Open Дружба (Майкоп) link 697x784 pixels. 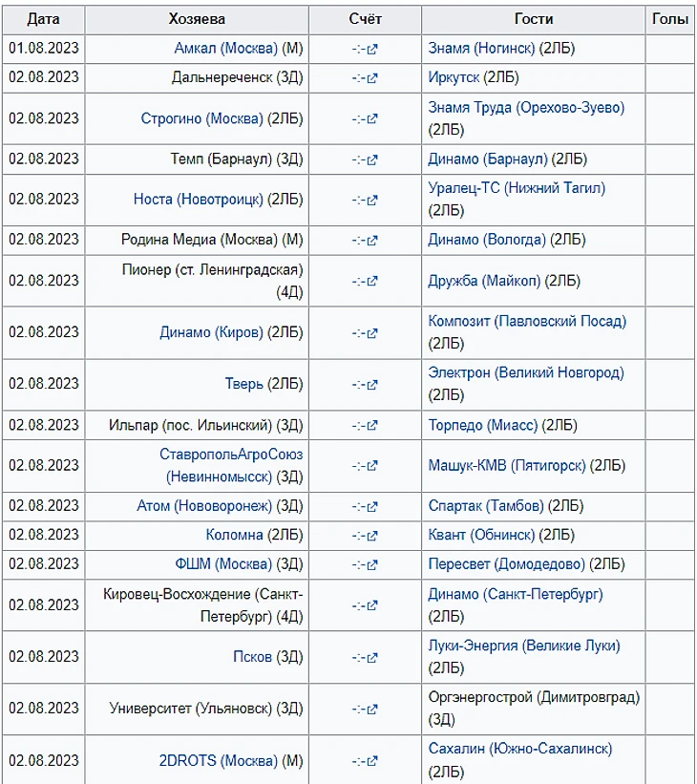pos(484,281)
